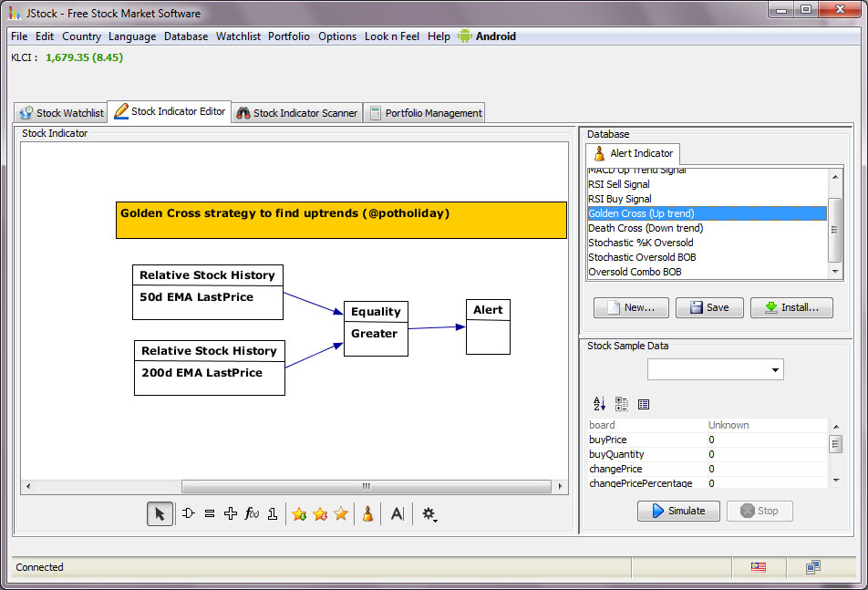This screenshot has height=590, width=868.
Task: Select the Alert Indicator database tab
Action: pos(634,153)
